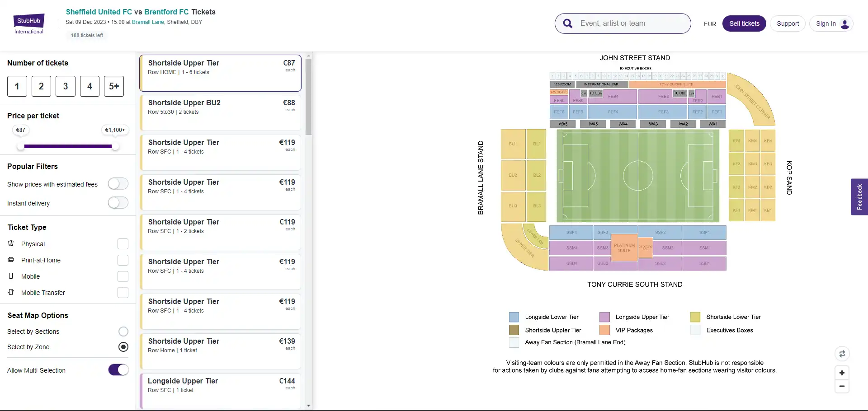Screen dimensions: 868x411
Task: Click the Mobile ticket type icon
Action: (x=11, y=276)
